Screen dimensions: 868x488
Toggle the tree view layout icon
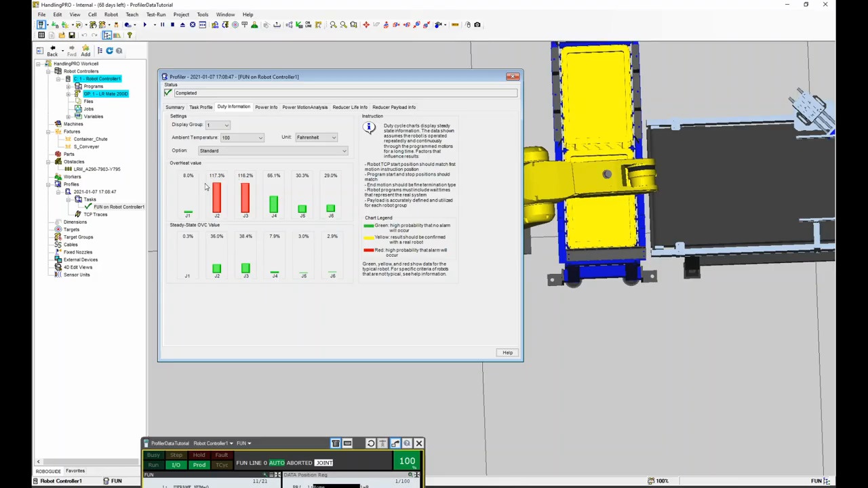(100, 51)
